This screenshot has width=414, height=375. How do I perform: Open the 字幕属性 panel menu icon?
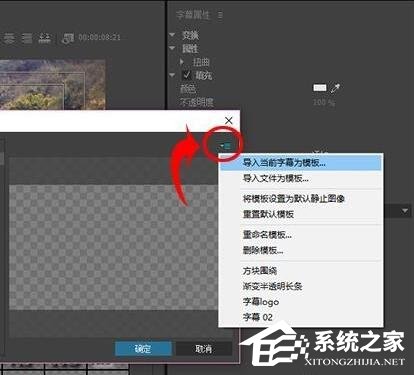(220, 15)
